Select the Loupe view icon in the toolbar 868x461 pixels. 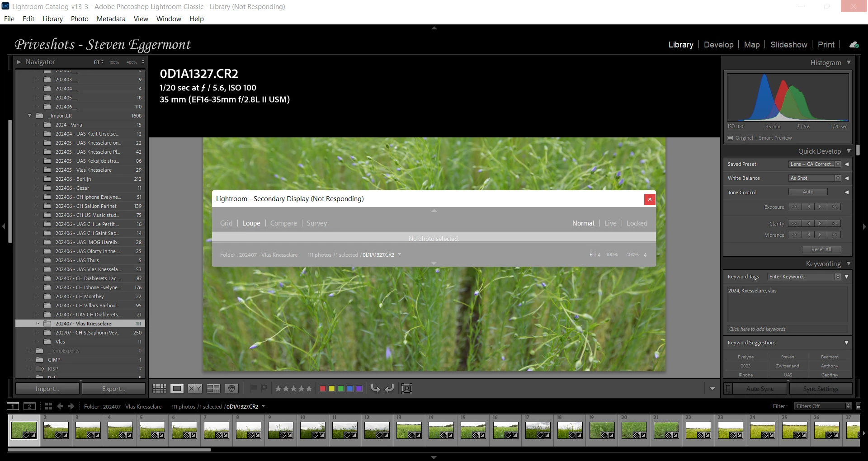(177, 389)
